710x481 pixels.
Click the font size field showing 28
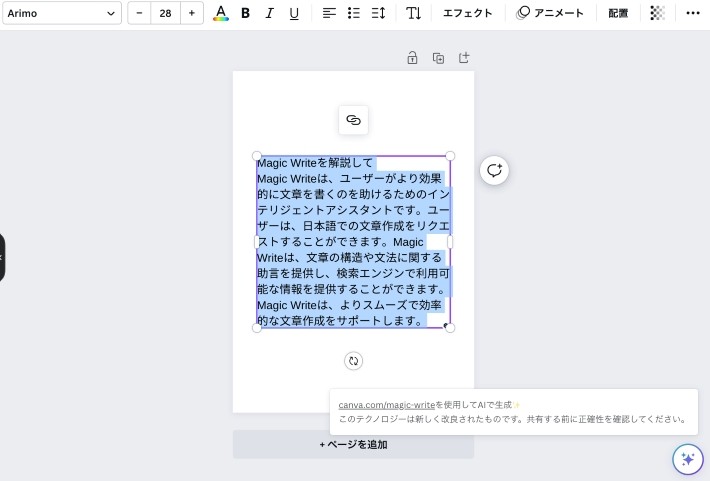[165, 13]
